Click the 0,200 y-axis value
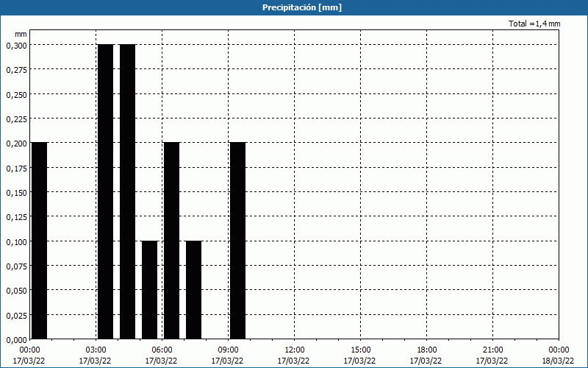This screenshot has height=368, width=588. click(16, 144)
